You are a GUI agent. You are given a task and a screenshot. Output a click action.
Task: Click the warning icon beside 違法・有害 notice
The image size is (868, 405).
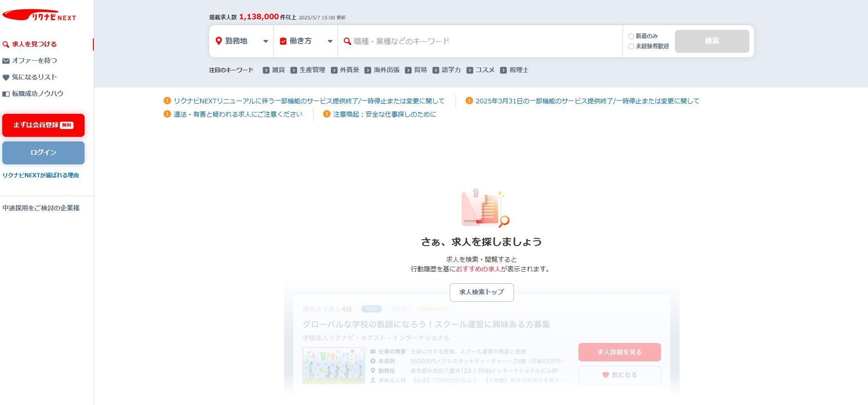pyautogui.click(x=167, y=114)
